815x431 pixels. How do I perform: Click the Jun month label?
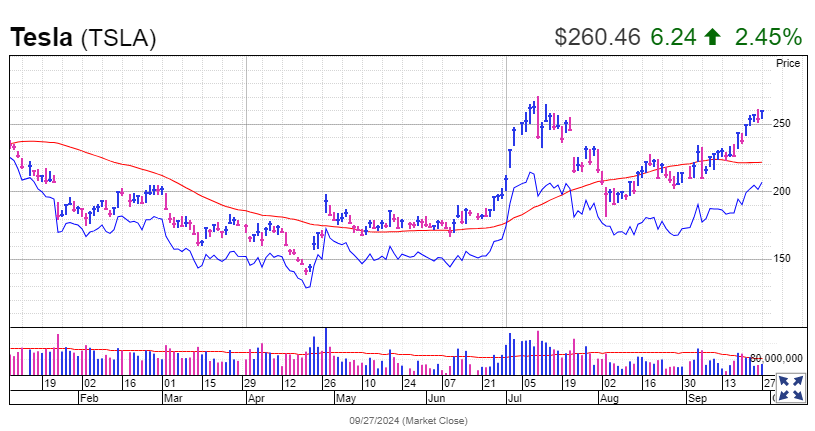coord(436,398)
